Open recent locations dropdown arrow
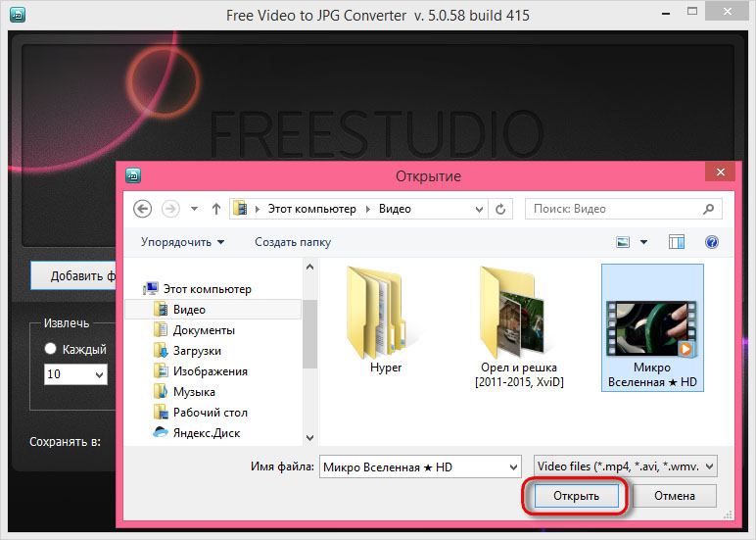Image resolution: width=756 pixels, height=540 pixels. 194,209
